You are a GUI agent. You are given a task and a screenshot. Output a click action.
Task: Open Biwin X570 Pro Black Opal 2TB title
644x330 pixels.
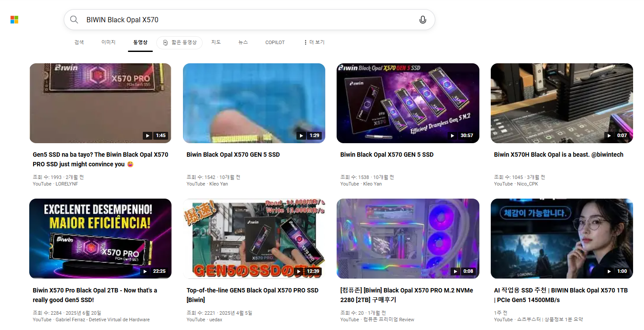coord(95,295)
